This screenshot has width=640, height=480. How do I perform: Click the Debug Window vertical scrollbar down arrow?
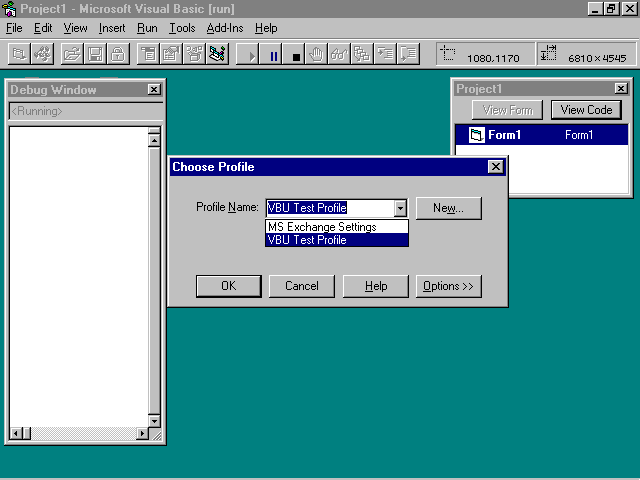click(x=154, y=420)
